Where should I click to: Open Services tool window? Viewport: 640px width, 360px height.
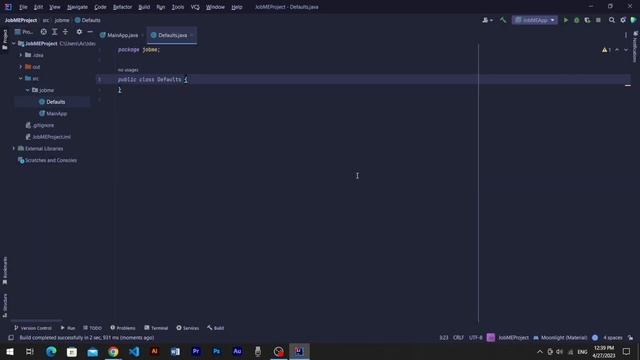click(x=187, y=328)
